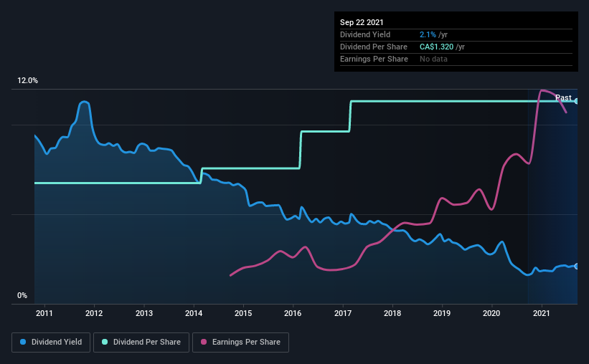Viewport: 589px width, 364px height.
Task: Click the 2021 x-axis label
Action: pyautogui.click(x=542, y=313)
